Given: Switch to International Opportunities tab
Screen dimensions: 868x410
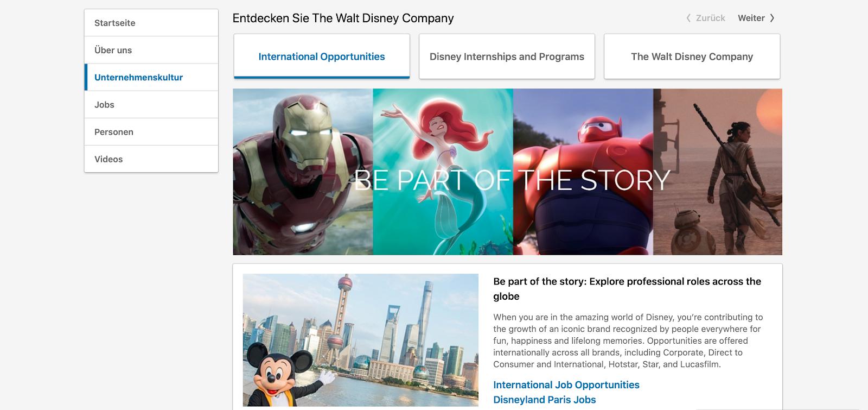Looking at the screenshot, I should coord(322,56).
